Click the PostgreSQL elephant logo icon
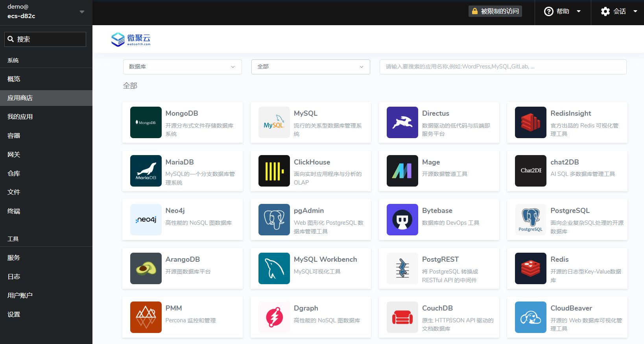The image size is (644, 344). (x=530, y=220)
